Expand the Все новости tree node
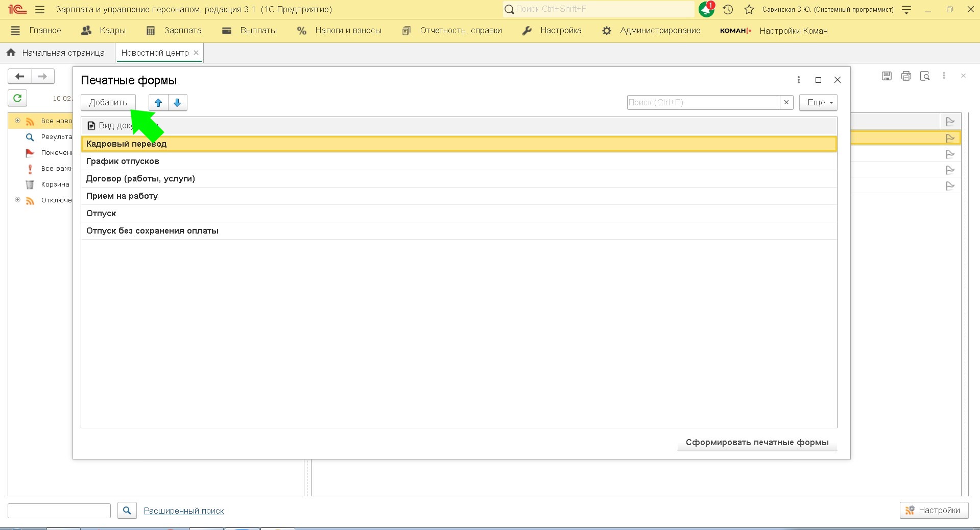 click(17, 121)
